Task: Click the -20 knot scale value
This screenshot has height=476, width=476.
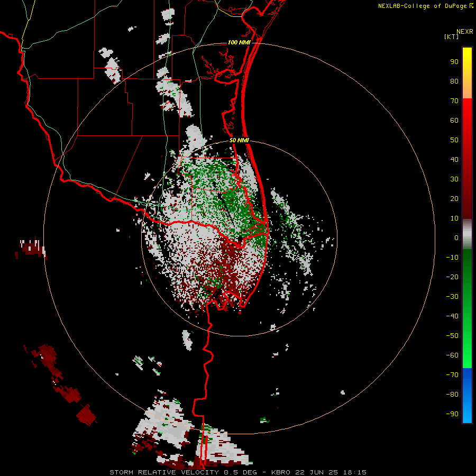Action: (x=452, y=277)
